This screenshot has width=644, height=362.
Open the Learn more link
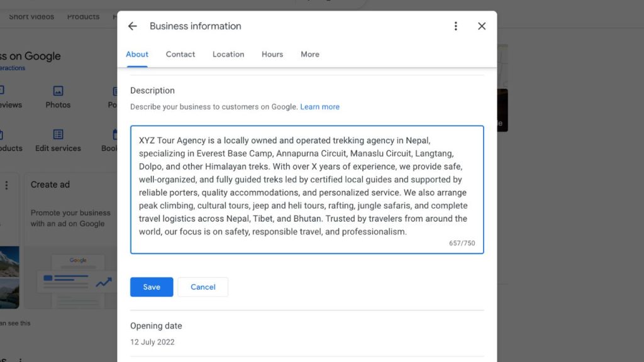pyautogui.click(x=319, y=106)
